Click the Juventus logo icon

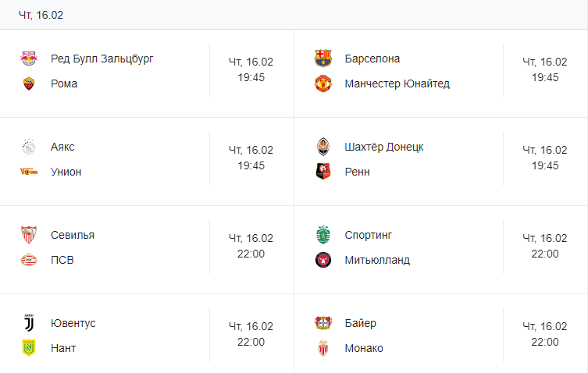click(29, 323)
